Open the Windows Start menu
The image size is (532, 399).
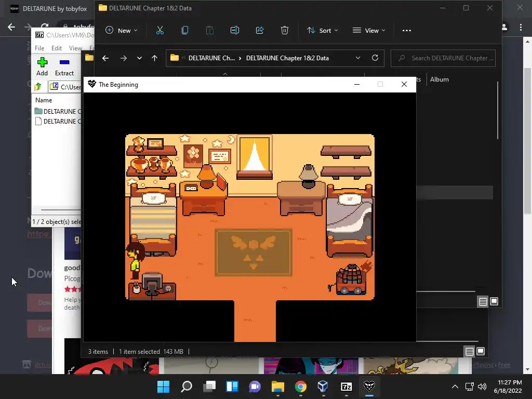click(163, 387)
